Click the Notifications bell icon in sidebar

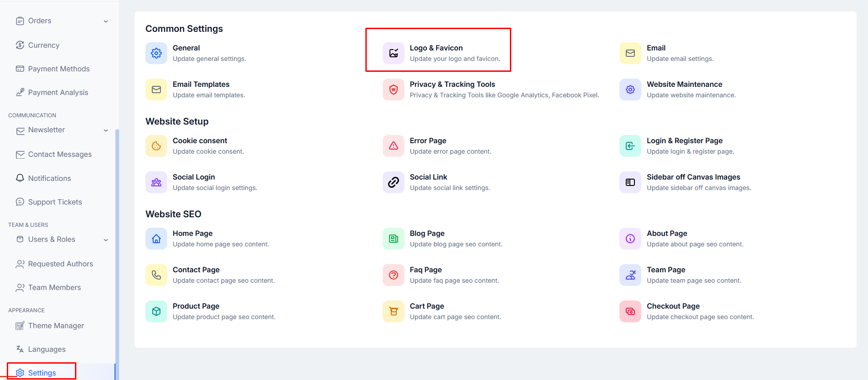[x=20, y=178]
